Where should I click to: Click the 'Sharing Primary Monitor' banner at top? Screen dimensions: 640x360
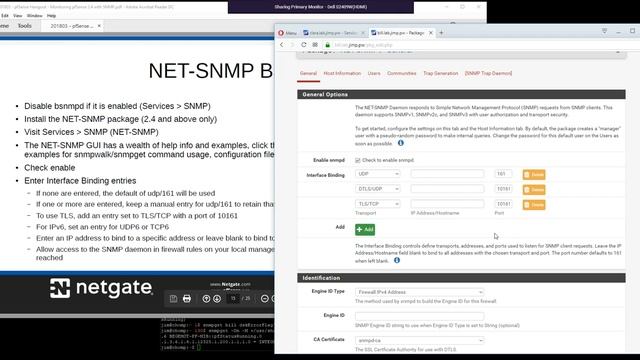click(x=321, y=7)
